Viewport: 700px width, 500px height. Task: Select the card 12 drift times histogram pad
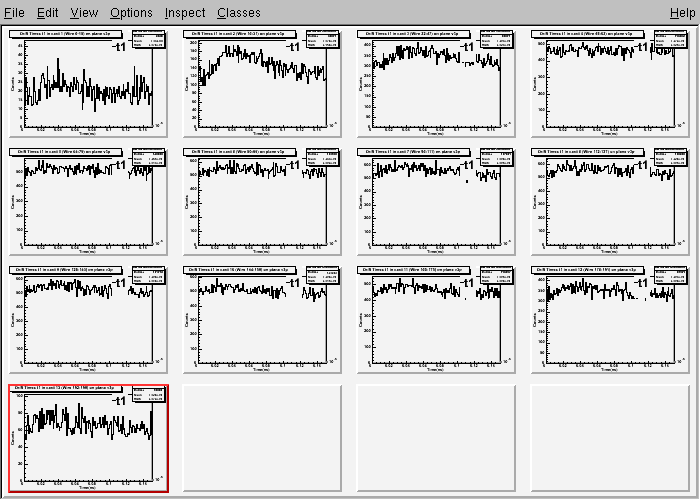(x=610, y=320)
